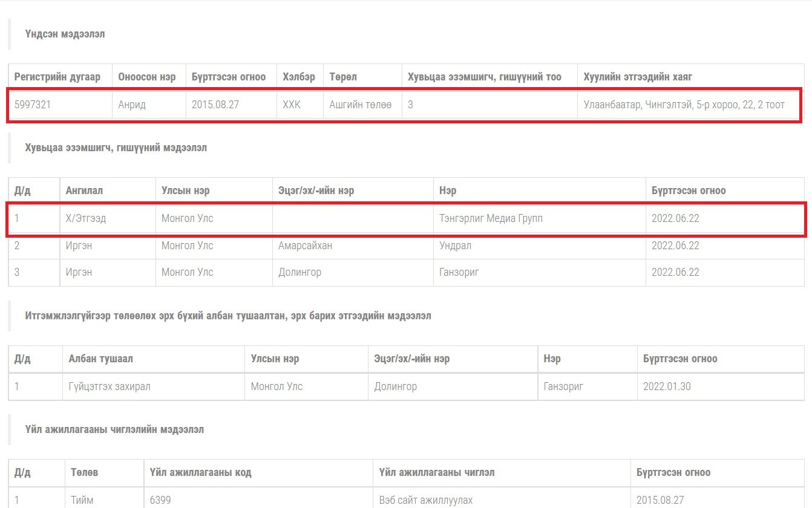812x508 pixels.
Task: Select the date 2022.01.30
Action: [x=667, y=386]
